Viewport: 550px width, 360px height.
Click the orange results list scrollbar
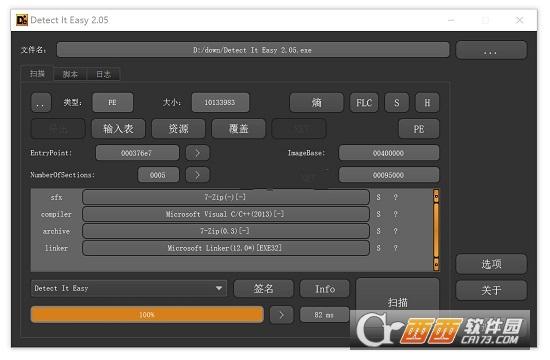point(436,230)
